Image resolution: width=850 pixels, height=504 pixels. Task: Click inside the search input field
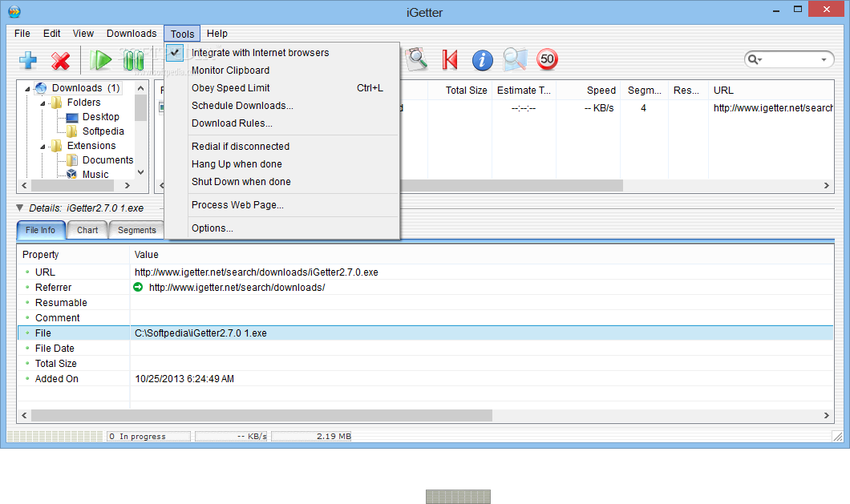(x=791, y=59)
